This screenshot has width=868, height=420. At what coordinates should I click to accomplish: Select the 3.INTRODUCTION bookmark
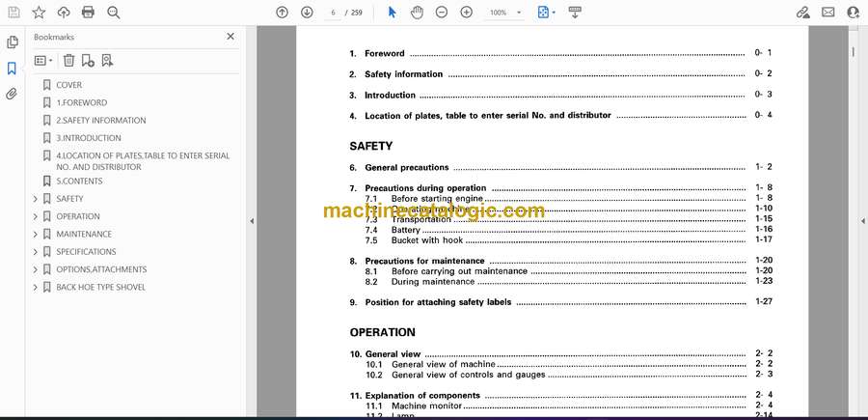pyautogui.click(x=89, y=138)
